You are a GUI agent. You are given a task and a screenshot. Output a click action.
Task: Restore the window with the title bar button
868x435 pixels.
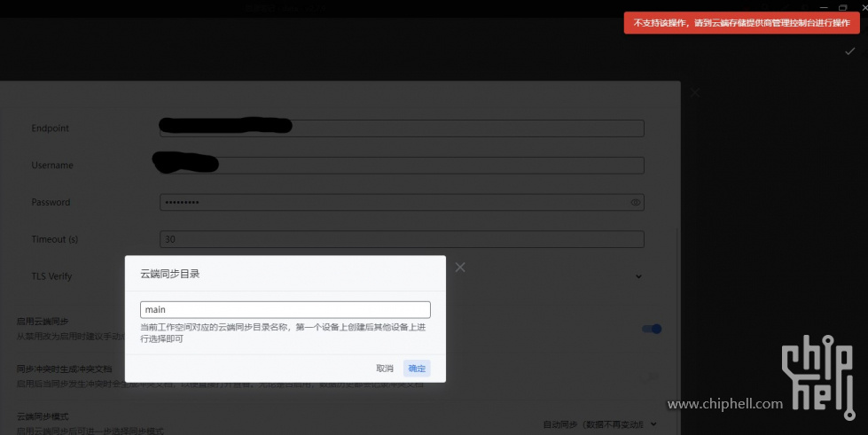coord(842,7)
